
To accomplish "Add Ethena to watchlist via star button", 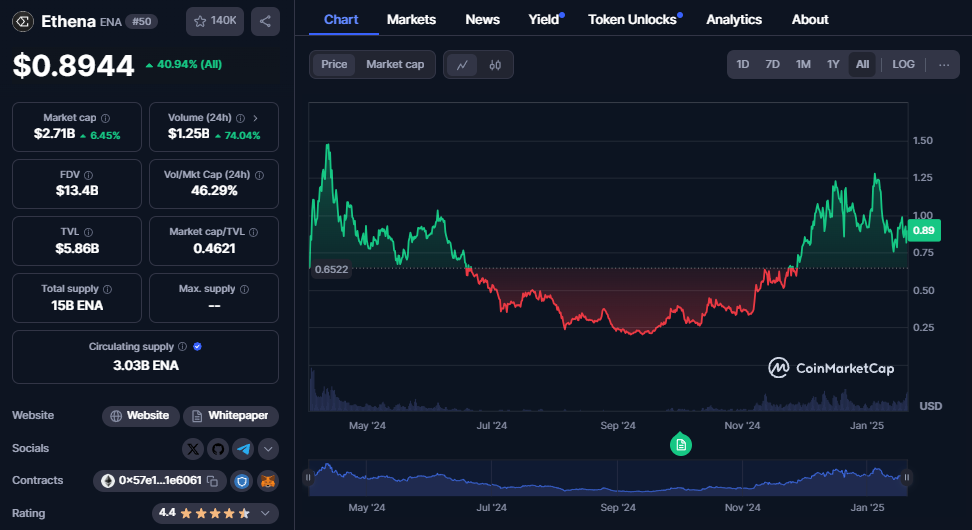I will point(215,21).
